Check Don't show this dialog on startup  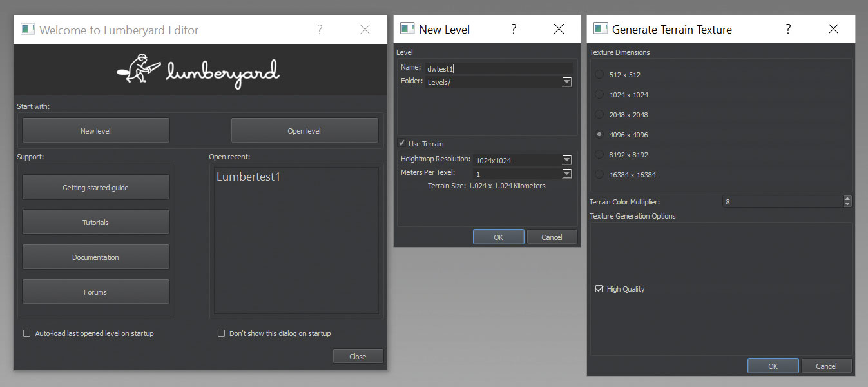[x=221, y=333]
